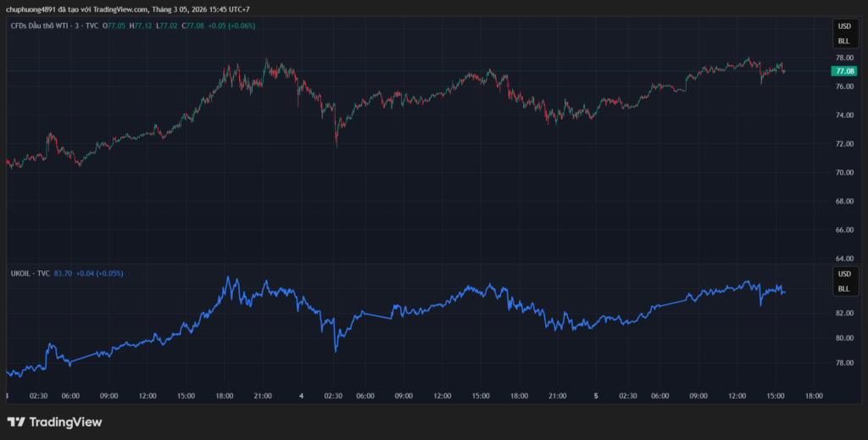Click the 64.00 label on WTI price axis
The image size is (868, 440).
[x=843, y=259]
